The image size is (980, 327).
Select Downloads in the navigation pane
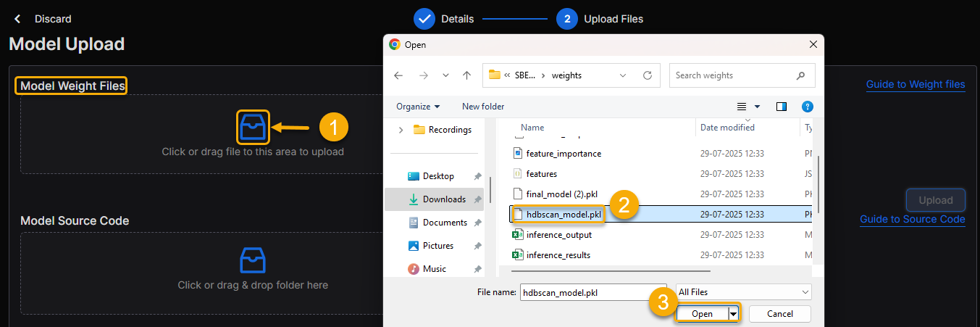click(444, 199)
